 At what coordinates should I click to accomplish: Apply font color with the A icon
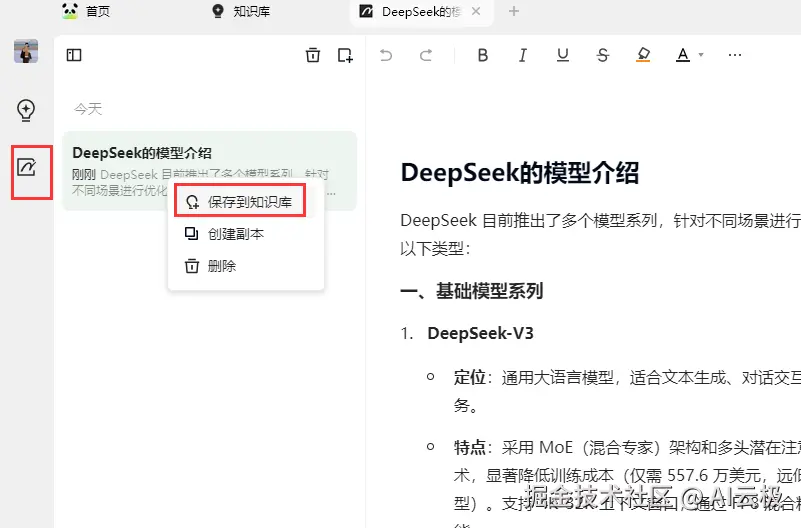pyautogui.click(x=683, y=55)
